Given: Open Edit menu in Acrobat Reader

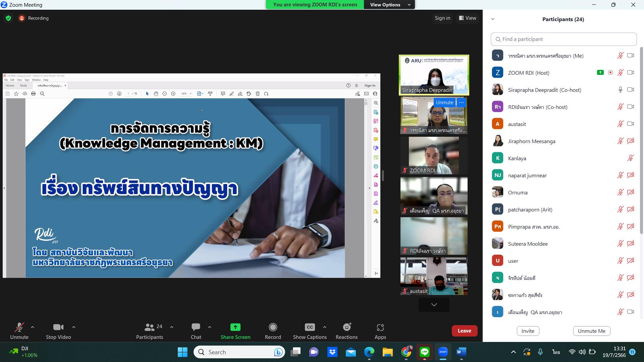Looking at the screenshot, I should (12, 80).
